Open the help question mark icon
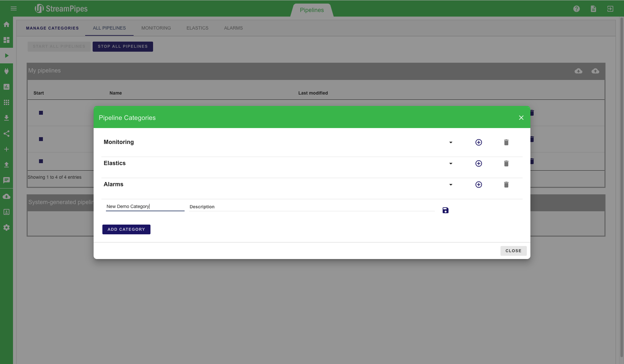 (576, 9)
